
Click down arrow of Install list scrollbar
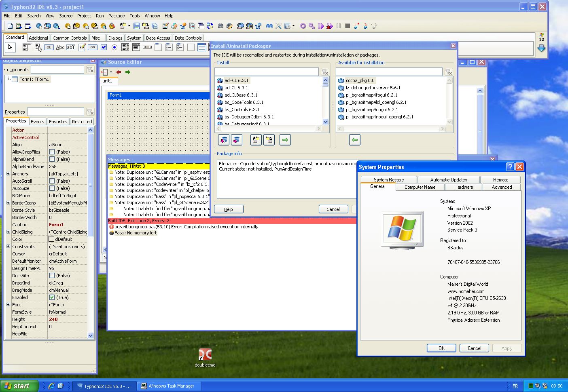[x=326, y=122]
